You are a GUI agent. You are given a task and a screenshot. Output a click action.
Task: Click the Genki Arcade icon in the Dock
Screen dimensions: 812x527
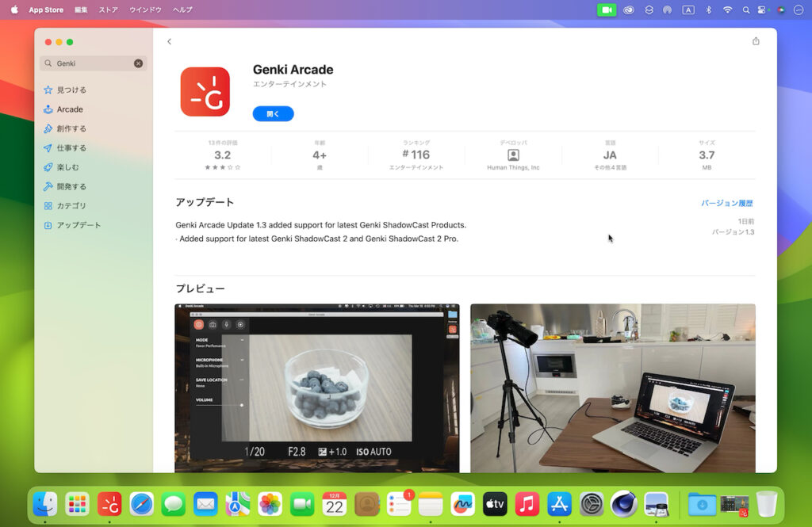click(109, 502)
